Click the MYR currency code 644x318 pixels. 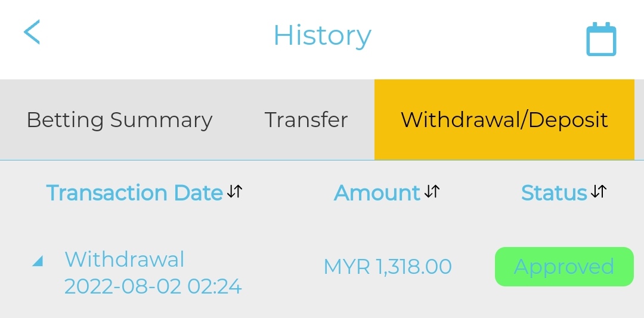(346, 267)
